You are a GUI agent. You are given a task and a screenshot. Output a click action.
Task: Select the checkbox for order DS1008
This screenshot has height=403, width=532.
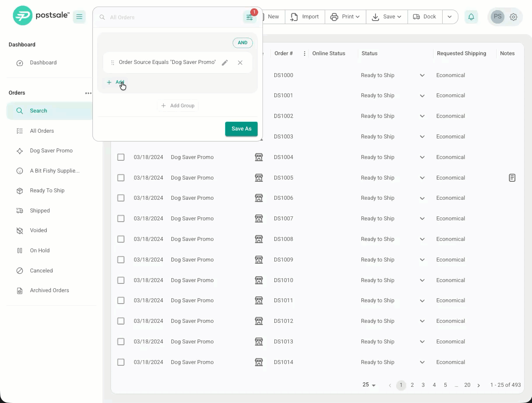coord(121,239)
